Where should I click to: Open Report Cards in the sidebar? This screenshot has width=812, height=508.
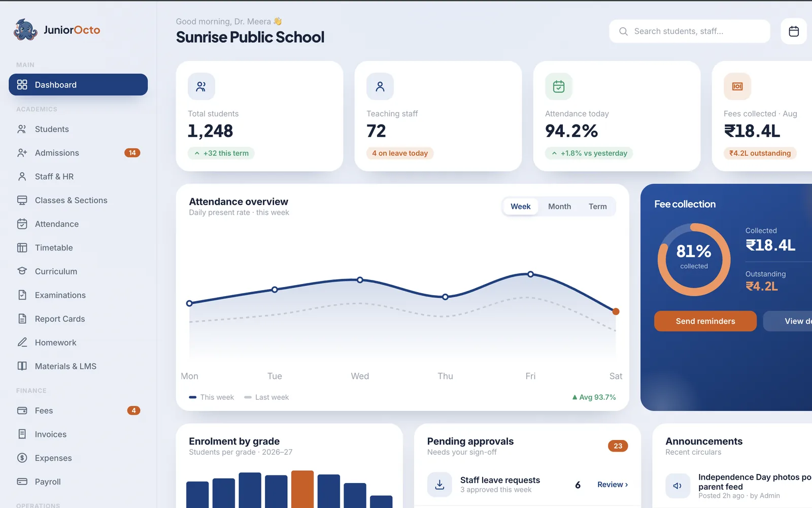click(78, 319)
